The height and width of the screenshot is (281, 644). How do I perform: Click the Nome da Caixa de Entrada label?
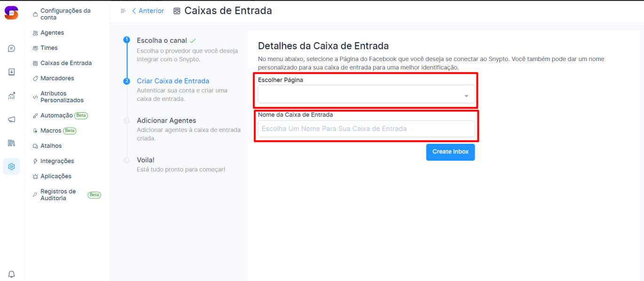click(295, 115)
